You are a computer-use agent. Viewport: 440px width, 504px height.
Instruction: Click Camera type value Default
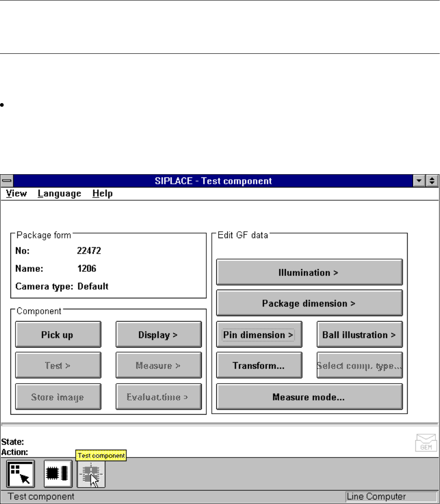93,286
